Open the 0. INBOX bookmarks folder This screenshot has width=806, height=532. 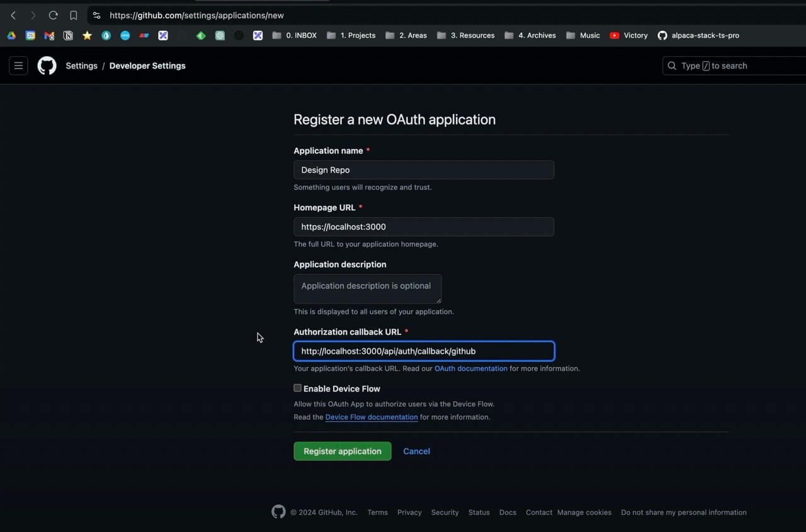[x=294, y=35]
